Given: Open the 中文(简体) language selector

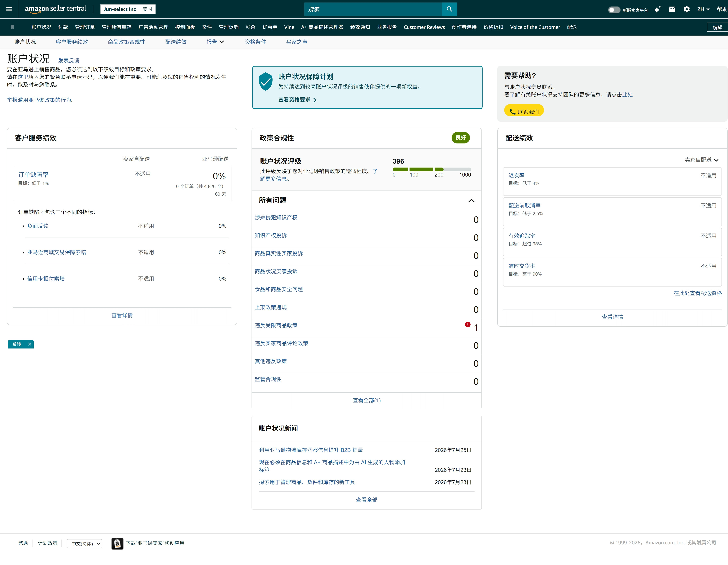Looking at the screenshot, I should pyautogui.click(x=84, y=544).
